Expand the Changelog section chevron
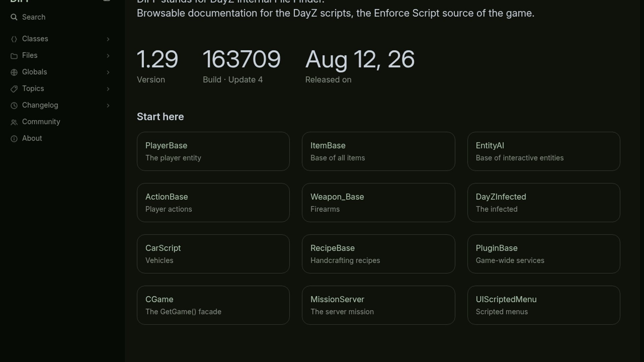This screenshot has height=362, width=644. tap(108, 106)
